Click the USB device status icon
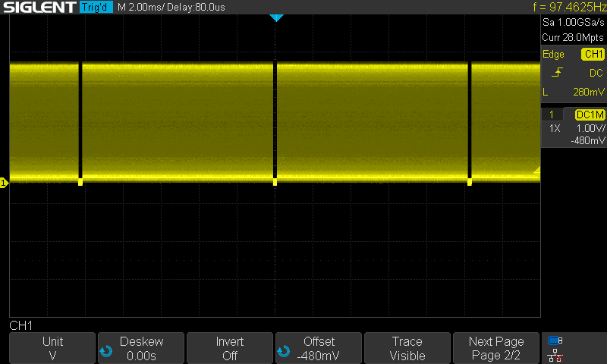The height and width of the screenshot is (364, 607). pyautogui.click(x=555, y=340)
